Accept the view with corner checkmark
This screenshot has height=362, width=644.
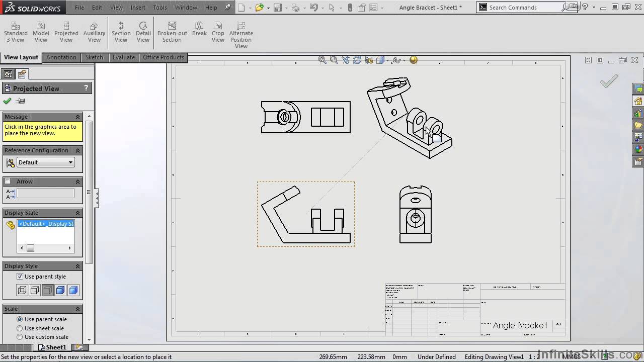pos(609,81)
